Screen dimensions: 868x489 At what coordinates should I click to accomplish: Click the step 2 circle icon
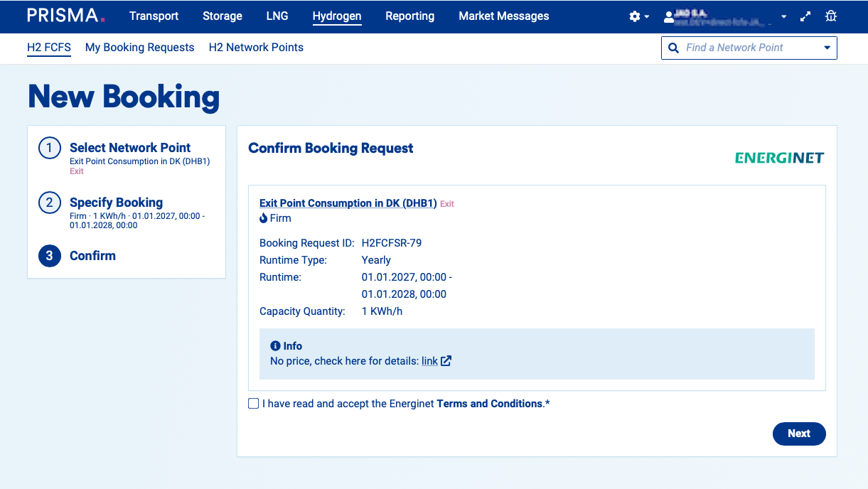tap(49, 203)
